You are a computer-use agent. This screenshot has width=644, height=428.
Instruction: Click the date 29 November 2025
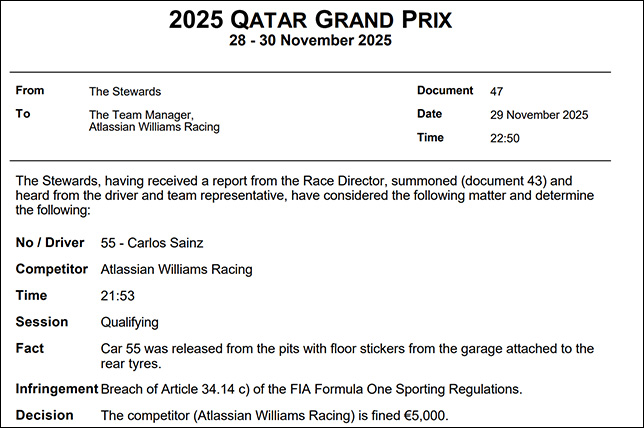pos(539,115)
